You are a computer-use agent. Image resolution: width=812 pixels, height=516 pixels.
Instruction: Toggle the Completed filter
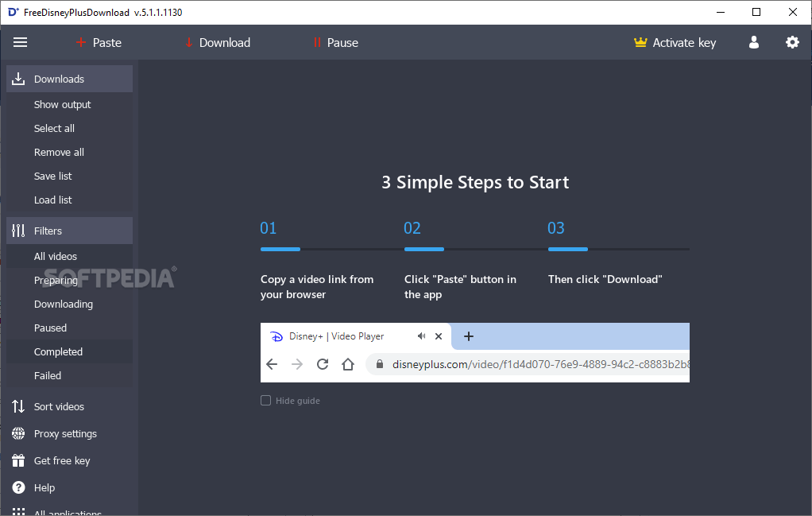58,351
